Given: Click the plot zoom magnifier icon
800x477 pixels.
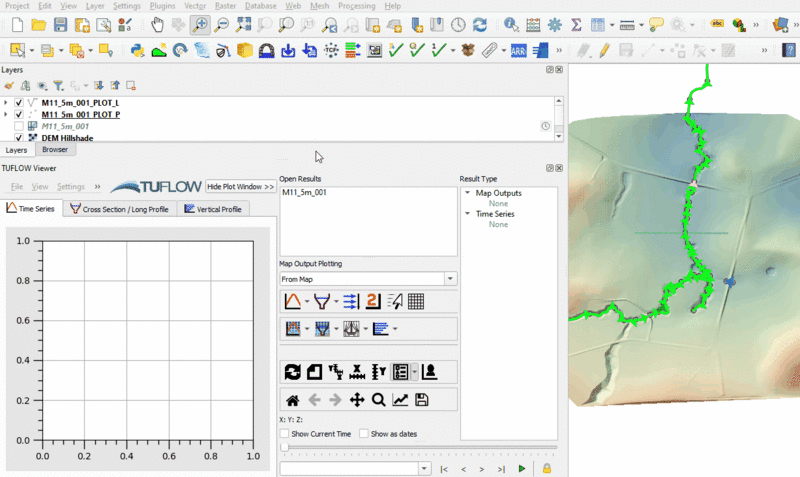Looking at the screenshot, I should click(x=378, y=400).
